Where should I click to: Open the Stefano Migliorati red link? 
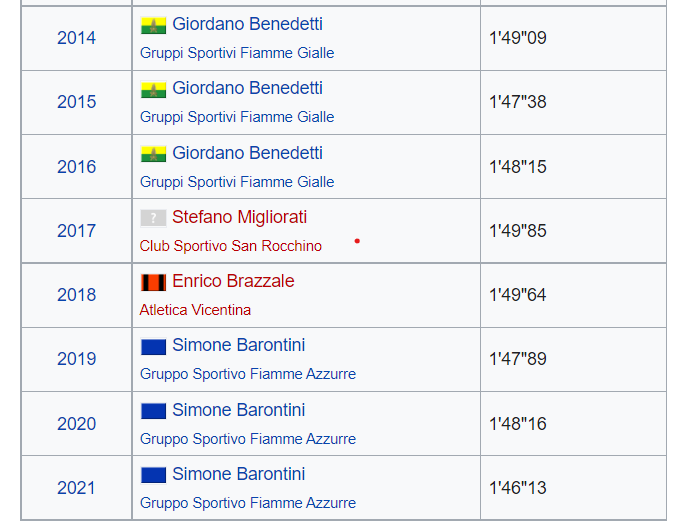(240, 217)
